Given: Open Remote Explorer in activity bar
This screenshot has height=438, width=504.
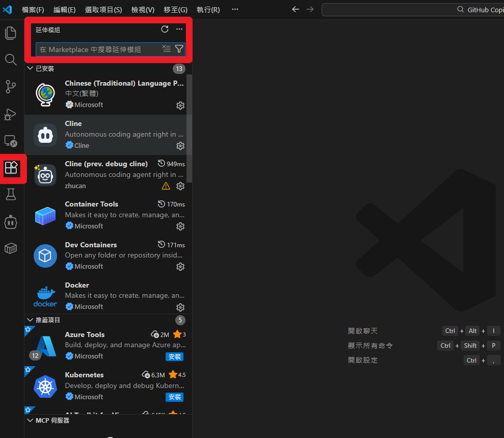Looking at the screenshot, I should click(x=11, y=141).
